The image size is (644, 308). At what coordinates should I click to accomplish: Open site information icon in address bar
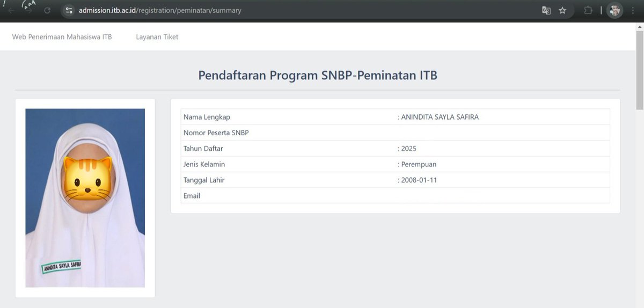68,10
